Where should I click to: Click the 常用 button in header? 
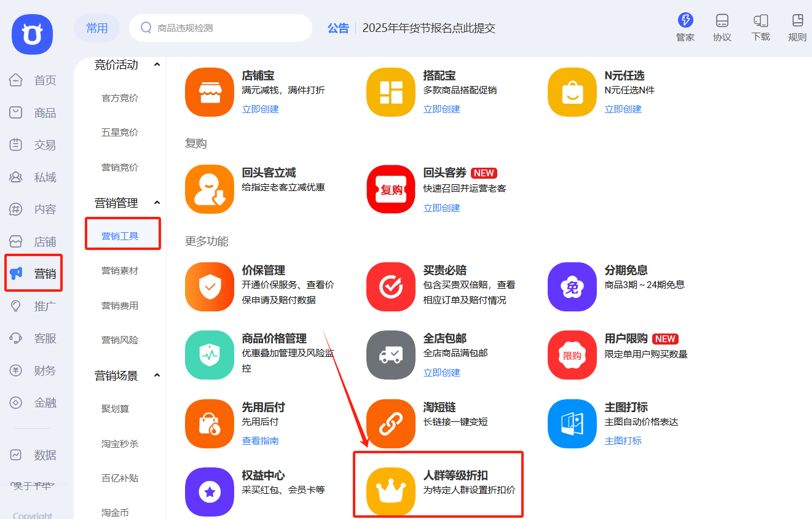(97, 28)
